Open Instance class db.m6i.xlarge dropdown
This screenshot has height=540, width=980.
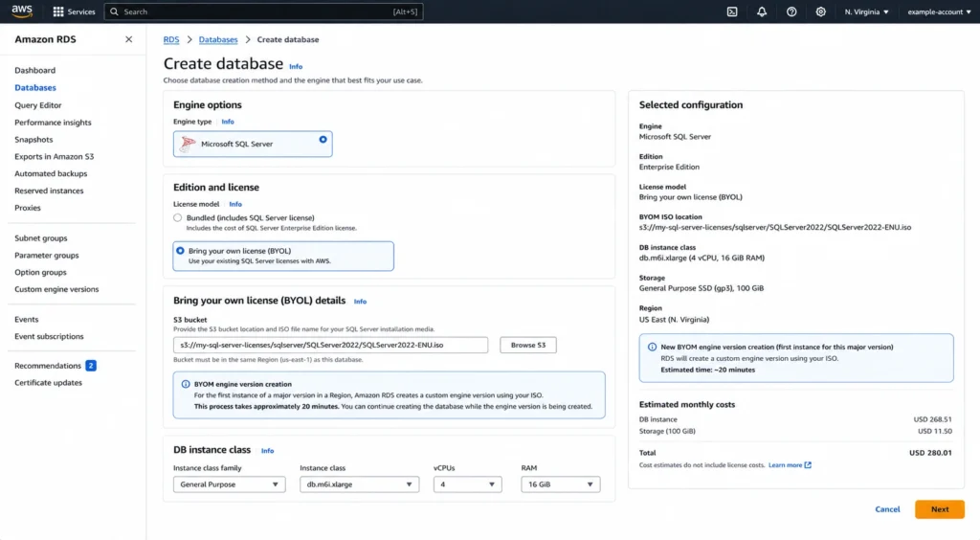(x=360, y=484)
